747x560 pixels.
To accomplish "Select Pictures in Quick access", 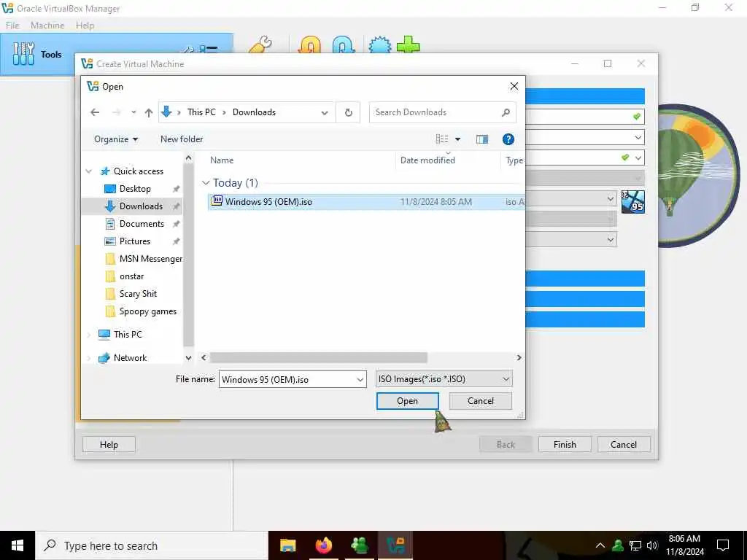I will [135, 241].
